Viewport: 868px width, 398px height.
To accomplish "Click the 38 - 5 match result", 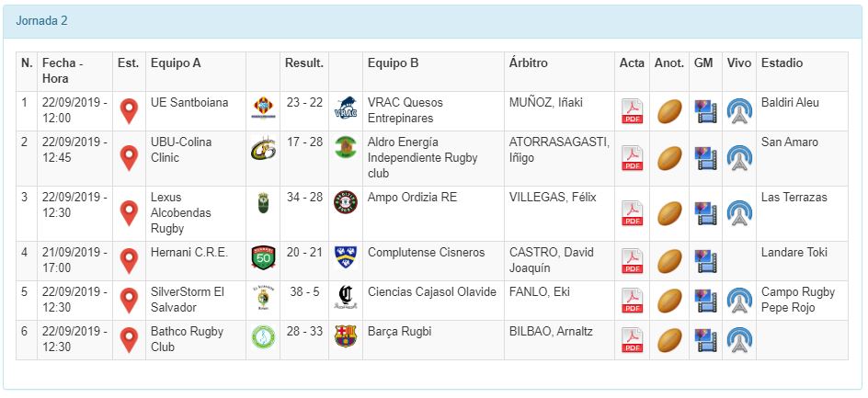I will [304, 291].
